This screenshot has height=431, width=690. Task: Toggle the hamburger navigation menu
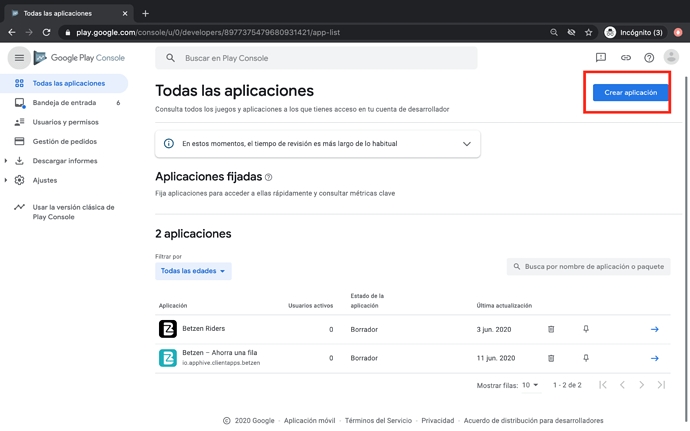(19, 58)
